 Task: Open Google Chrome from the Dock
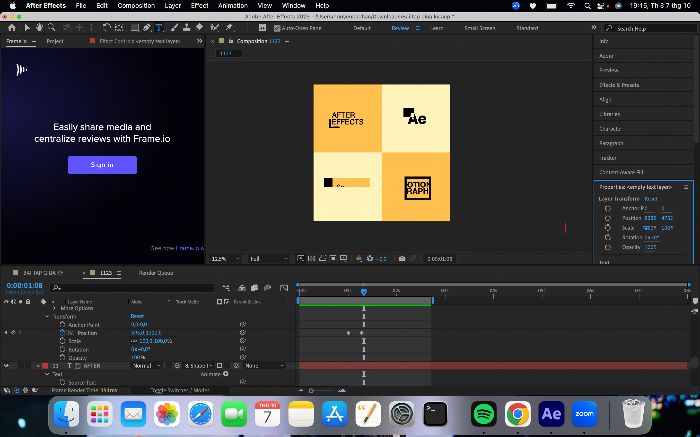coord(518,414)
